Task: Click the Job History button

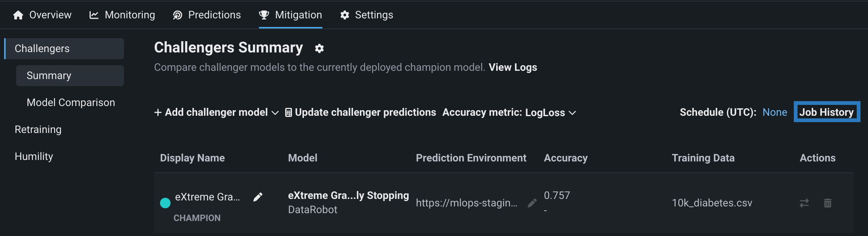Action: tap(826, 112)
